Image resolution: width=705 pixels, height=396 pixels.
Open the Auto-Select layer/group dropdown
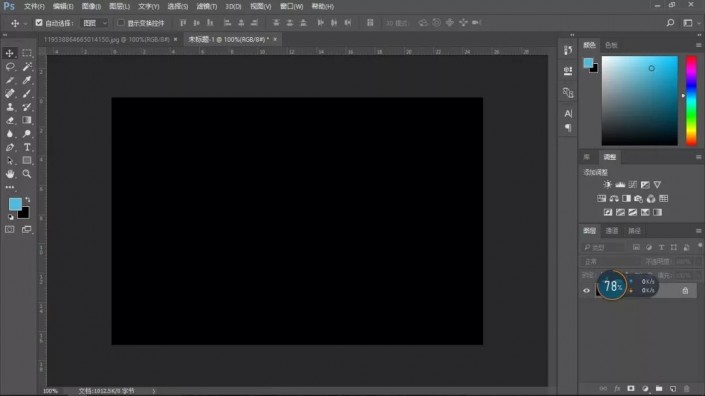(94, 23)
